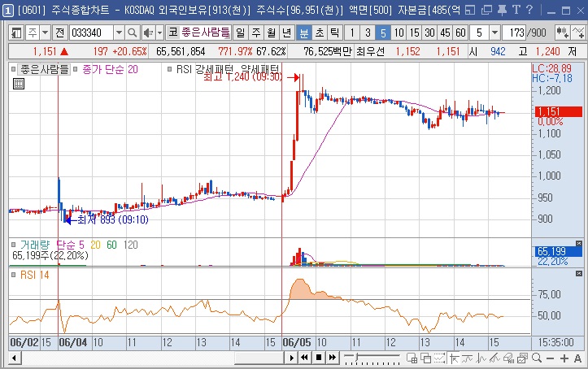Open the custom interval dropdown arrow

(x=494, y=33)
